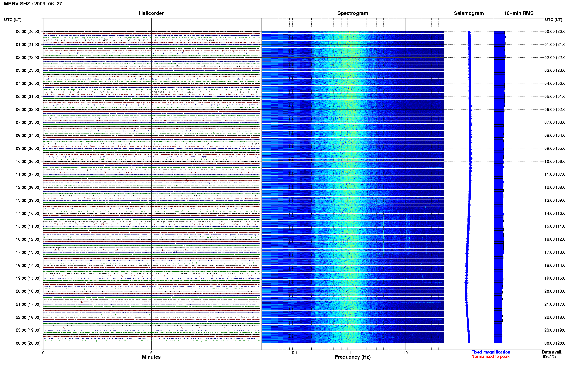Select the left '14:00 (10:00)' time label
The width and height of the screenshot is (588, 368).
point(28,213)
